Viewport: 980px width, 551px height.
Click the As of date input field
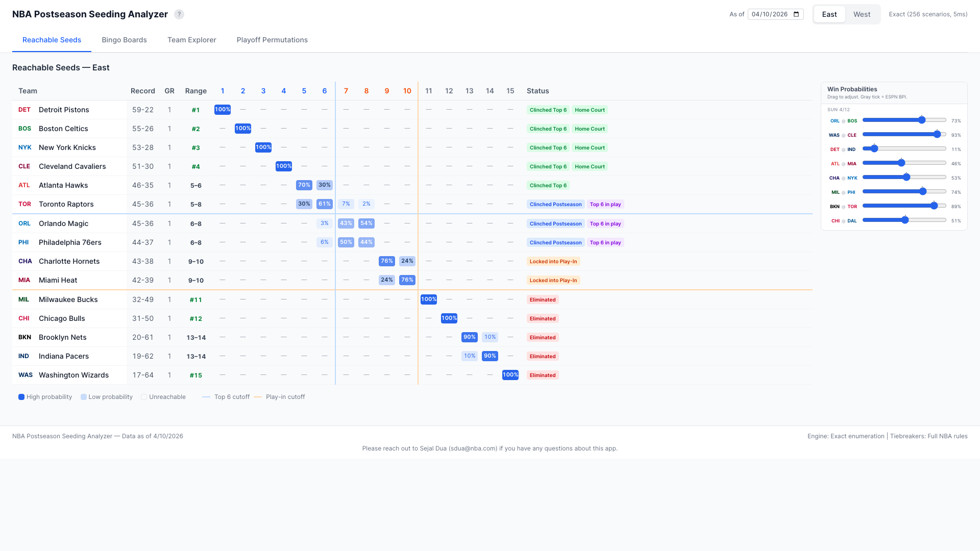point(769,14)
